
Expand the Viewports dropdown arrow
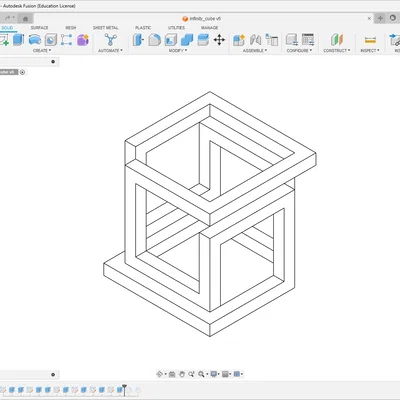(242, 374)
